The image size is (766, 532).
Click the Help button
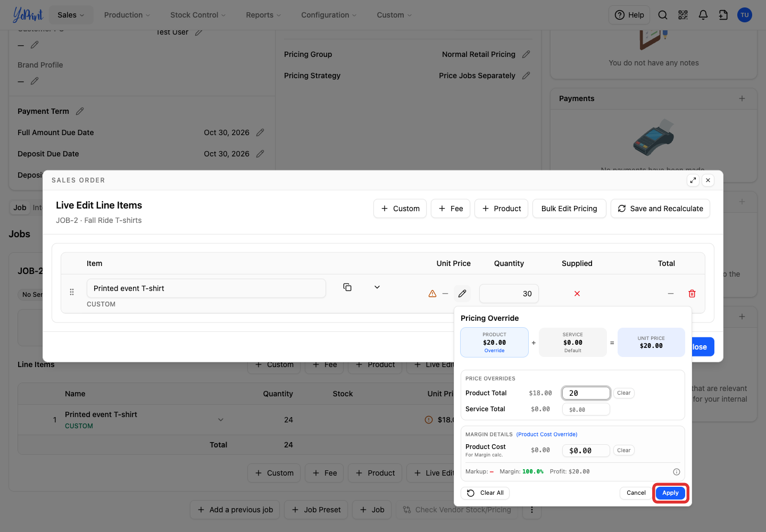[x=629, y=15]
